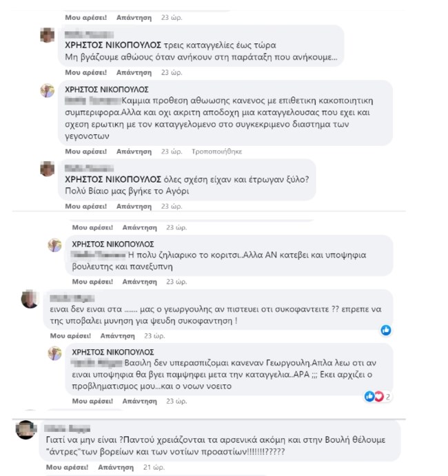
Task: Open the profile picture beside the 'όλες σχέση είχαν' comment
Action: (47, 169)
